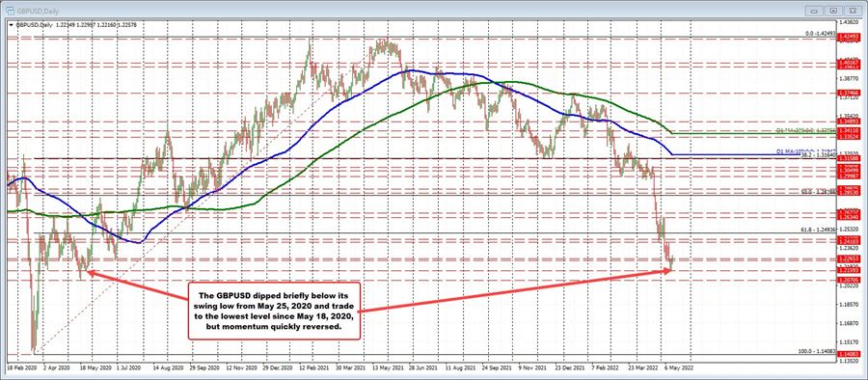Select the green D1 MA 200 label
Viewport: 868px width, 380px height.
coord(806,130)
